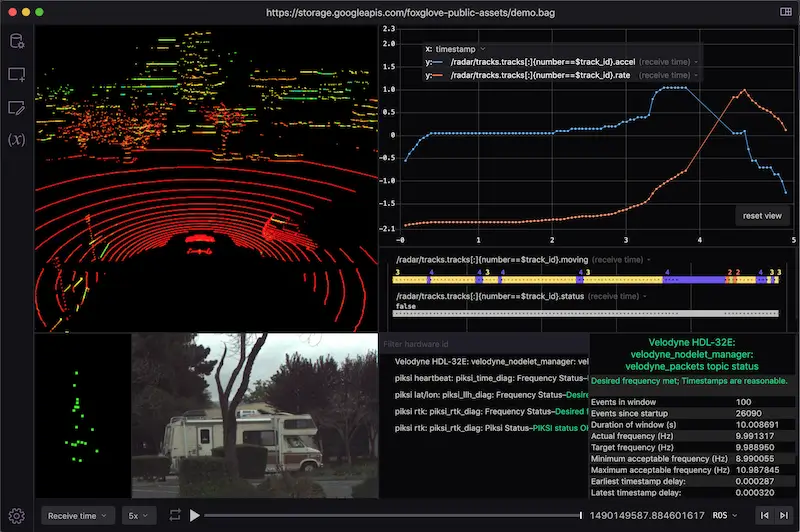Screen dimensions: 800x532
Task: Open the panel settings edit icon
Action: coord(16,108)
